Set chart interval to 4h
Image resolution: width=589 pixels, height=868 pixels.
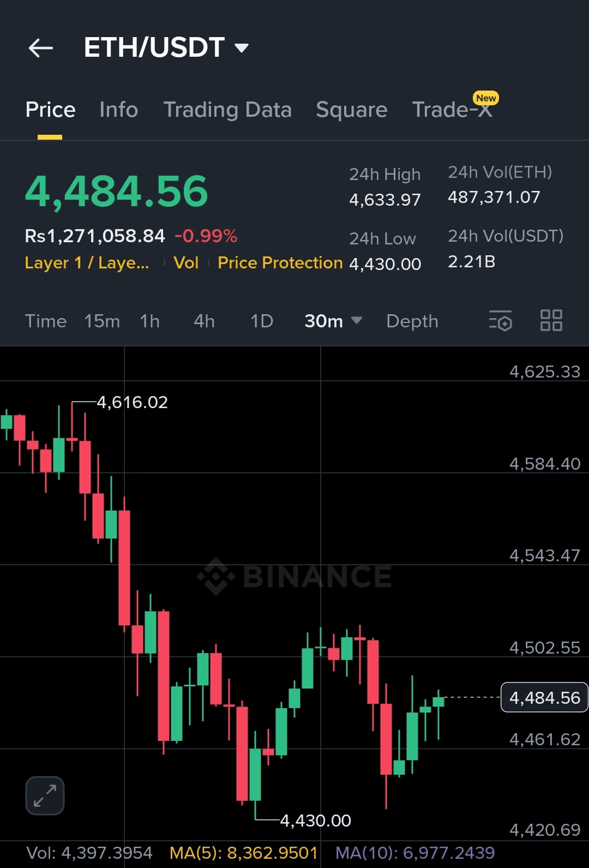click(204, 321)
